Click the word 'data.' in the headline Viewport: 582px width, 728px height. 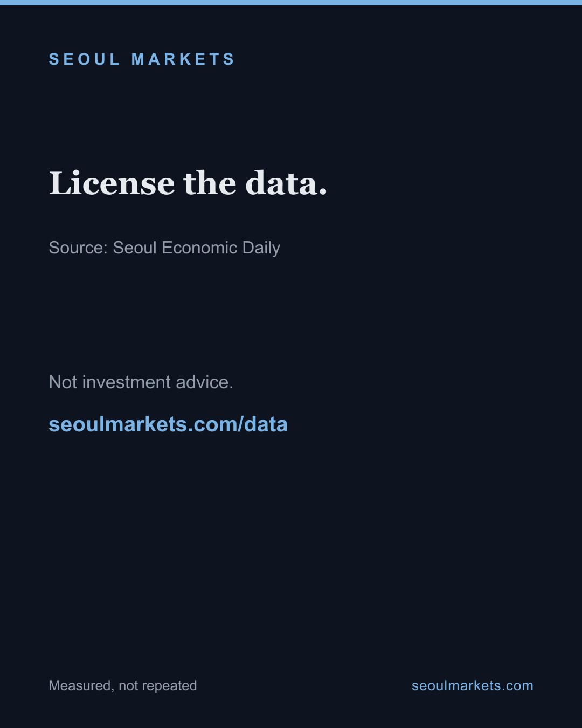coord(286,183)
